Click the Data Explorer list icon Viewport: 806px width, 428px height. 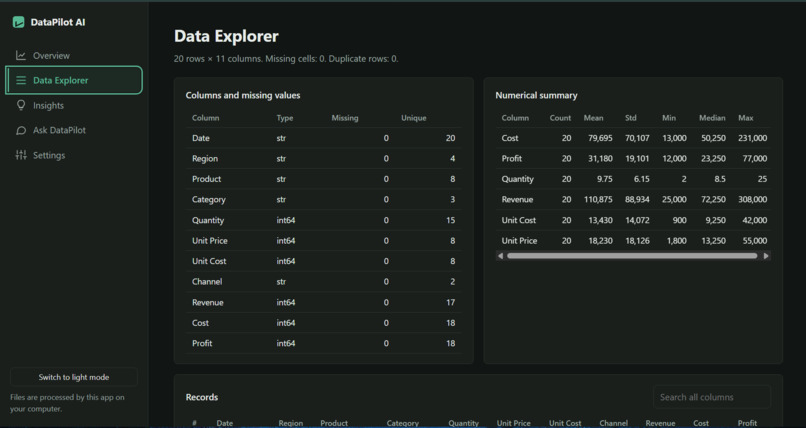click(x=21, y=80)
